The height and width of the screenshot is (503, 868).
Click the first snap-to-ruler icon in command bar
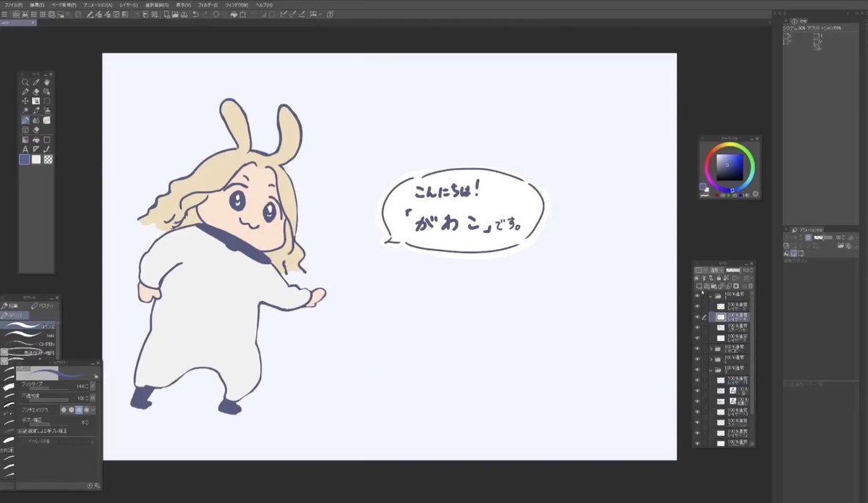click(284, 14)
